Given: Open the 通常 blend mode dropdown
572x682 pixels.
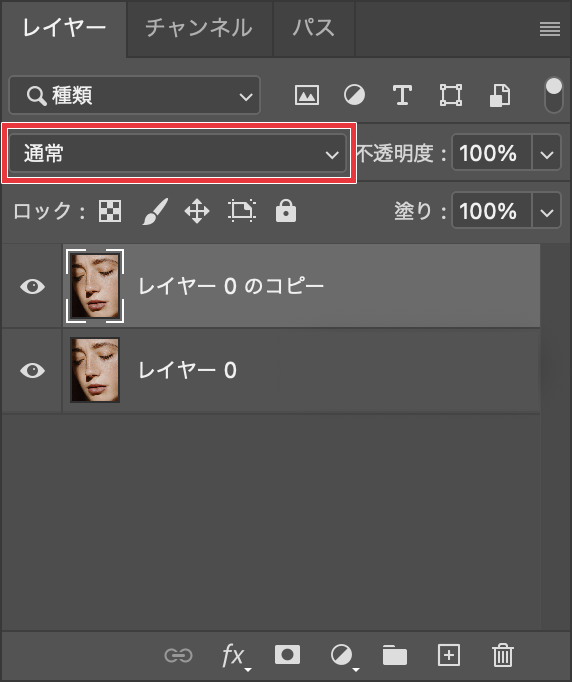Looking at the screenshot, I should (178, 154).
